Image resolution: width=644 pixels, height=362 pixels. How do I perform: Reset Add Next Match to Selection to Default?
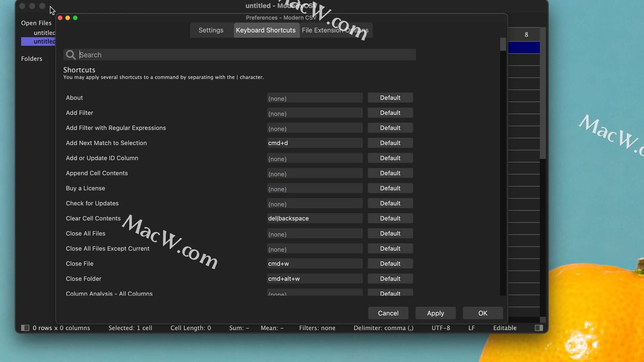click(390, 143)
